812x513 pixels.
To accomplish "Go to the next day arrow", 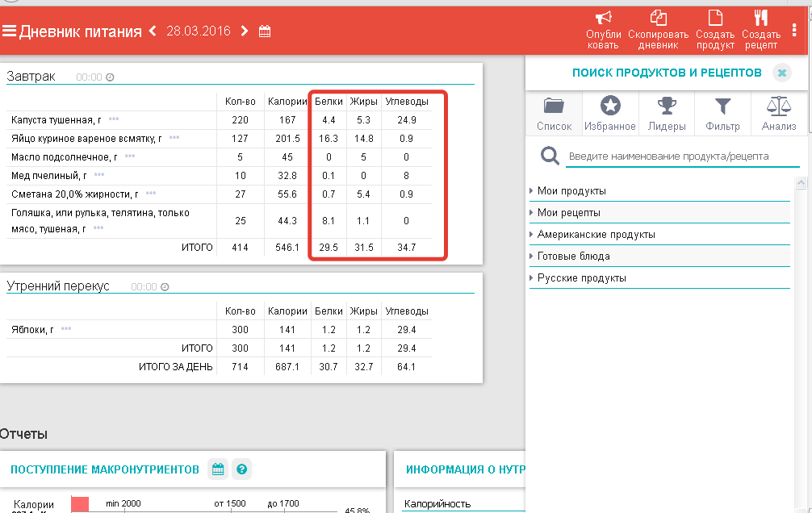I will [x=245, y=31].
